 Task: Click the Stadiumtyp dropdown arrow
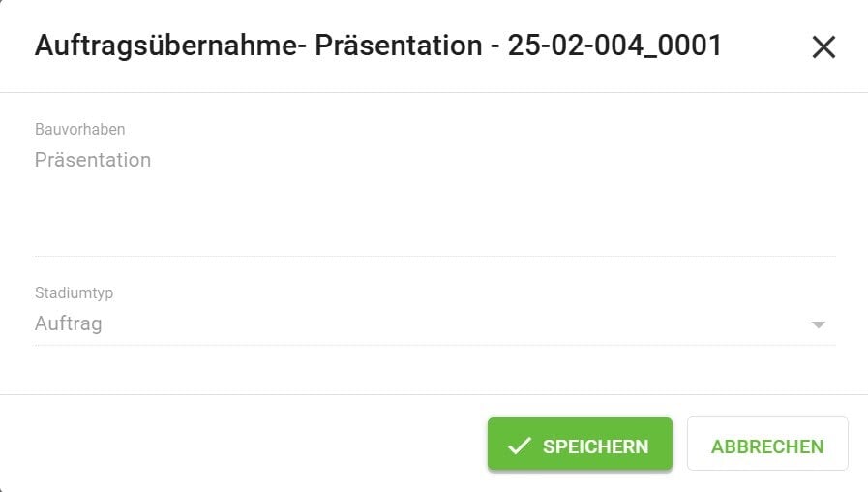tap(819, 324)
